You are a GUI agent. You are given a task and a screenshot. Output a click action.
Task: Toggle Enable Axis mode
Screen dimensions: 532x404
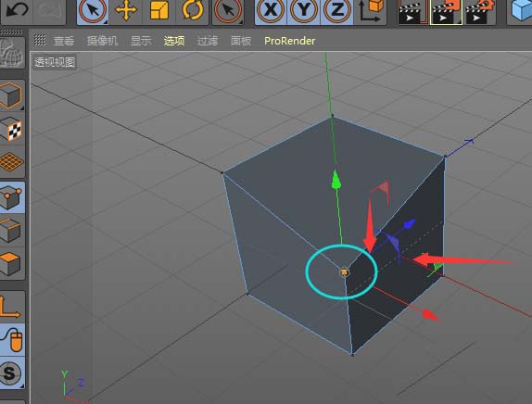(x=12, y=307)
